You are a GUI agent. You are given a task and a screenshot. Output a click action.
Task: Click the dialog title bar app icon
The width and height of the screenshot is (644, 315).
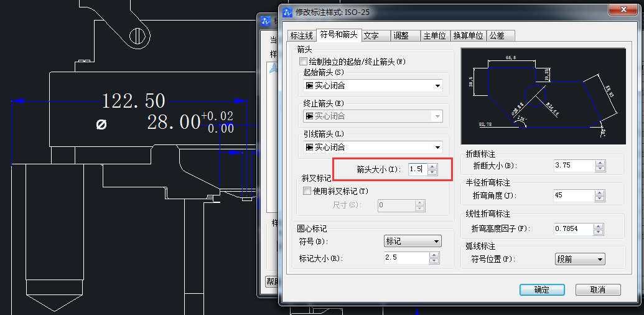[x=289, y=12]
